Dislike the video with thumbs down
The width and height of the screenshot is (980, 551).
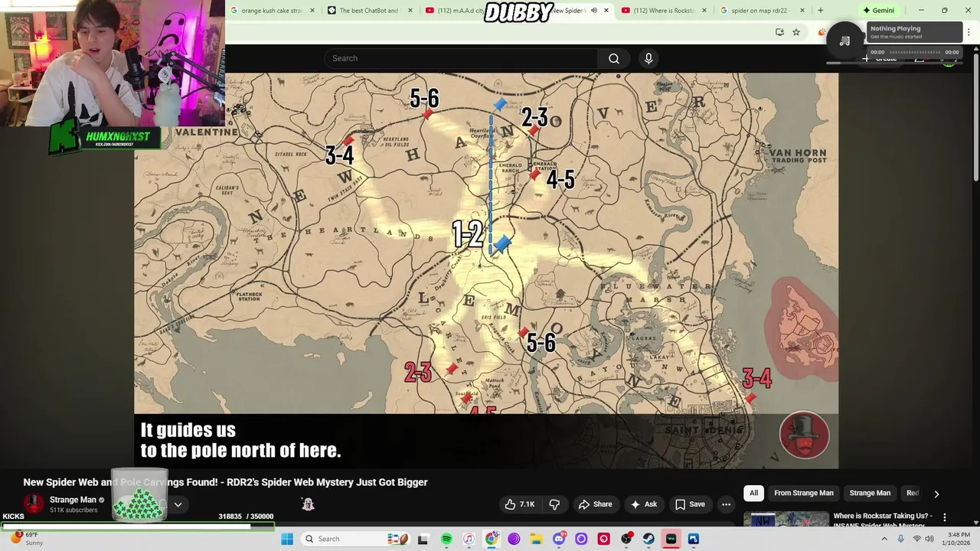554,504
